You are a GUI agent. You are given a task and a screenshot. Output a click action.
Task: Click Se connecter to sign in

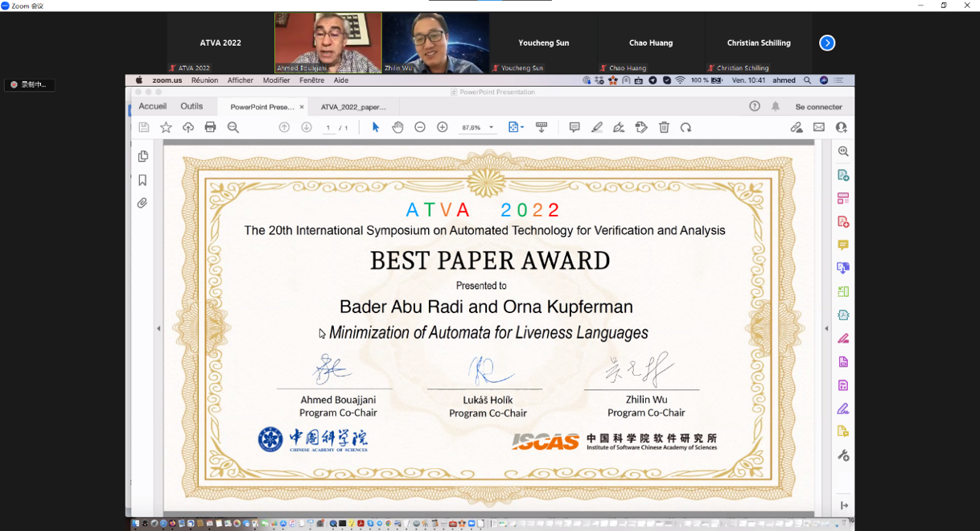click(x=818, y=107)
